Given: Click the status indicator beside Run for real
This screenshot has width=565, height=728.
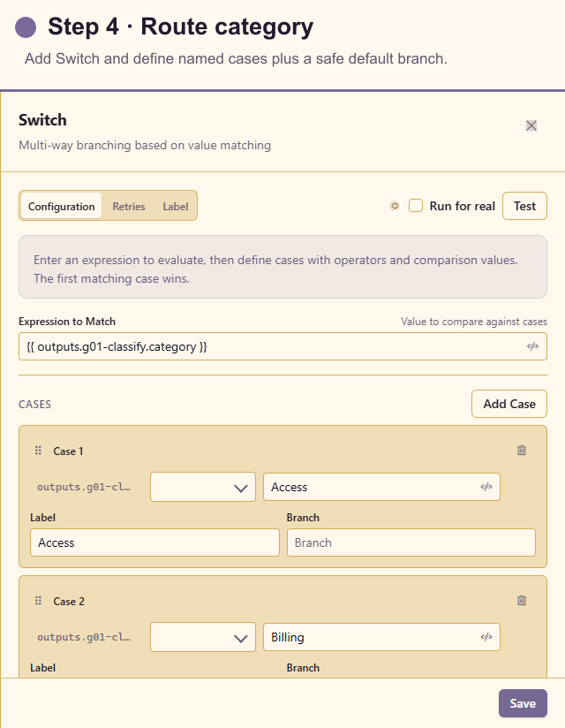Looking at the screenshot, I should [x=395, y=206].
